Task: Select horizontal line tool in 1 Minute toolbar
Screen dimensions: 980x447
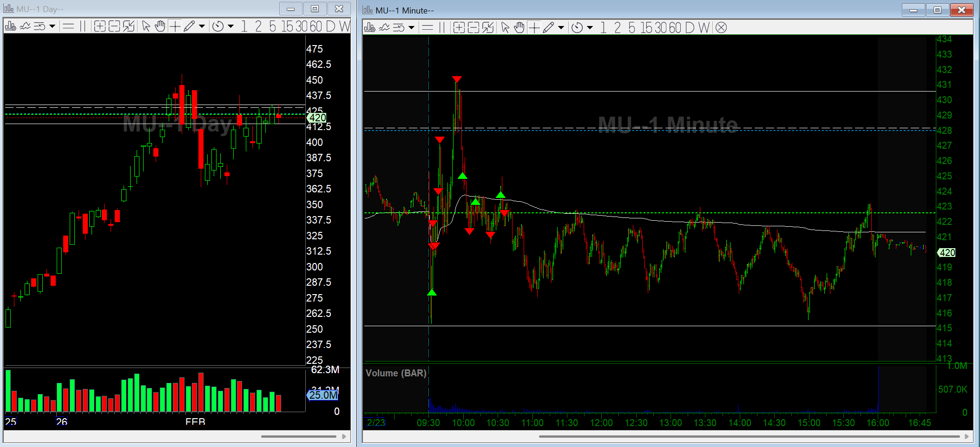Action: (x=428, y=27)
